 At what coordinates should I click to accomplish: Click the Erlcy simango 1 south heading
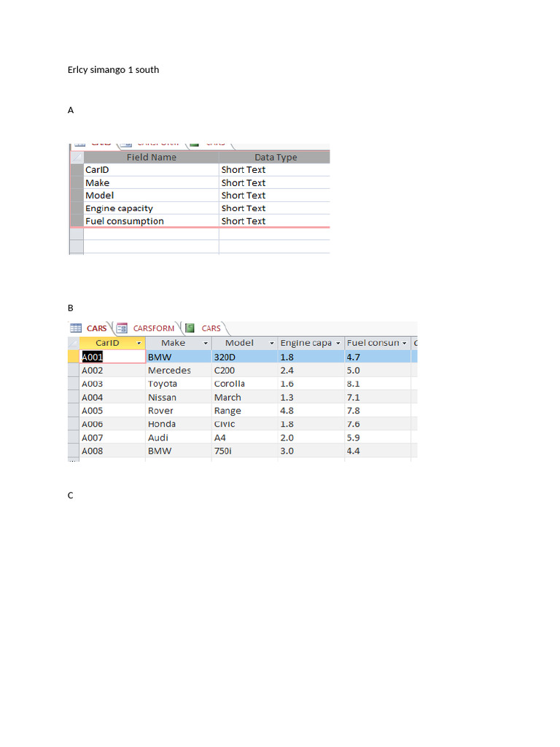point(113,69)
